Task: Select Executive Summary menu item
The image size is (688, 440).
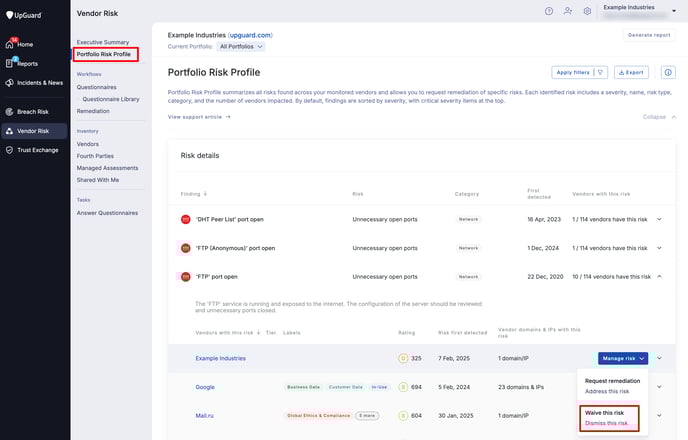Action: click(x=103, y=42)
